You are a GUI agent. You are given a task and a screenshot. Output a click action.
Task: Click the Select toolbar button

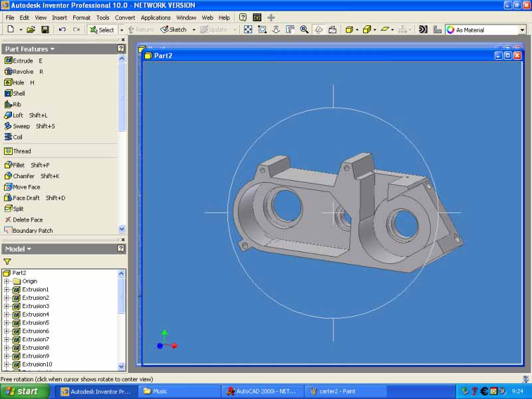pos(102,30)
